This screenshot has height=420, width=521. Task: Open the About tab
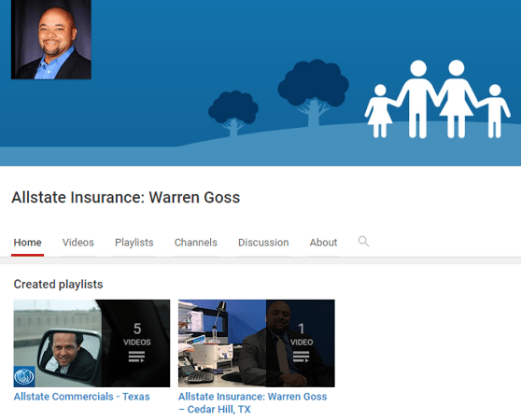click(324, 243)
